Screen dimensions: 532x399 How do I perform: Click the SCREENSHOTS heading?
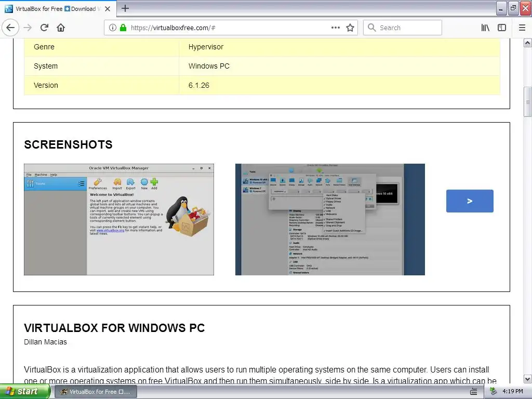(x=68, y=144)
